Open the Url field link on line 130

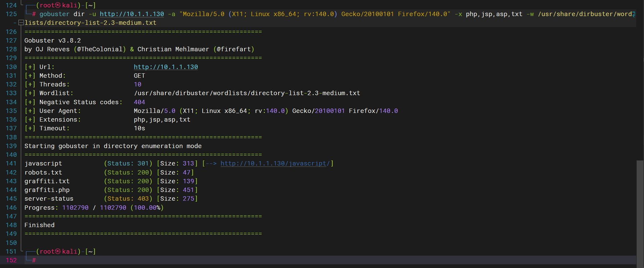pyautogui.click(x=166, y=67)
